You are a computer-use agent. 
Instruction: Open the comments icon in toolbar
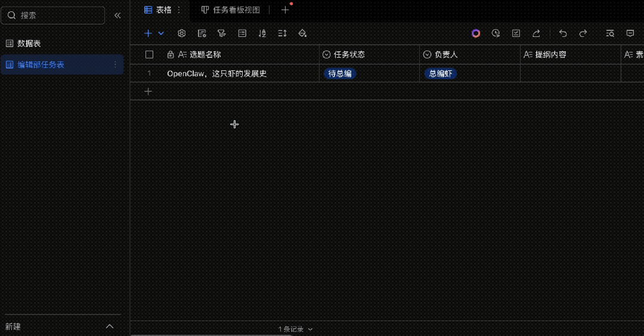630,33
